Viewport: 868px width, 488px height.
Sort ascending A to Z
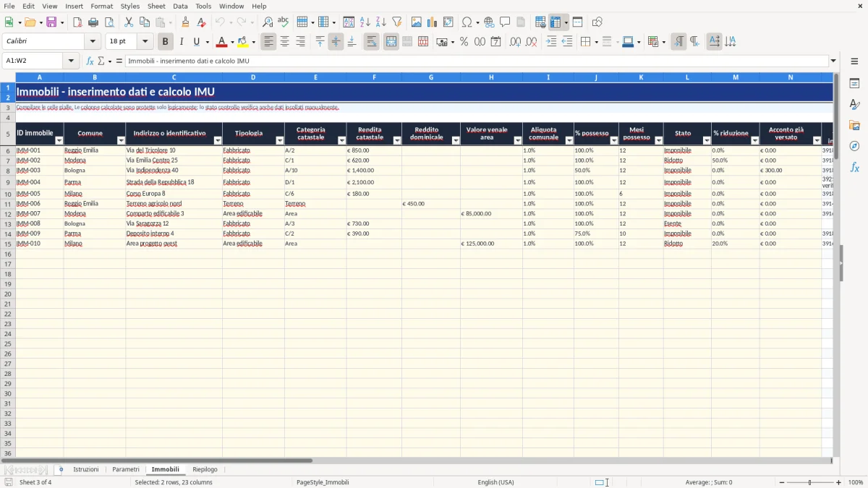click(365, 22)
